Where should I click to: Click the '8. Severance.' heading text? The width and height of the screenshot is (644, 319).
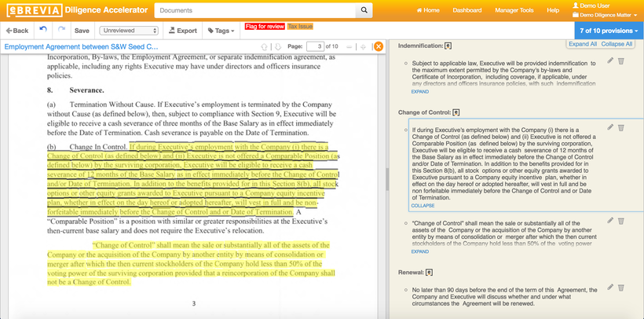pos(75,90)
